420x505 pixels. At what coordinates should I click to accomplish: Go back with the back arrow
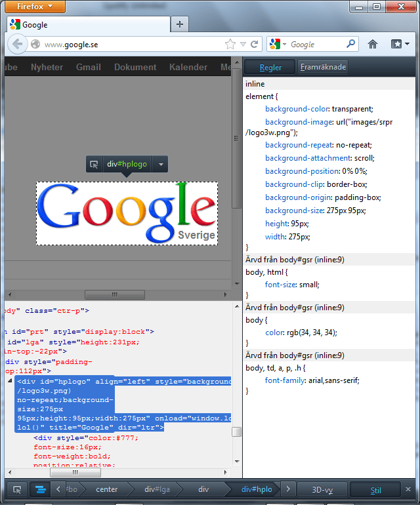[x=18, y=44]
